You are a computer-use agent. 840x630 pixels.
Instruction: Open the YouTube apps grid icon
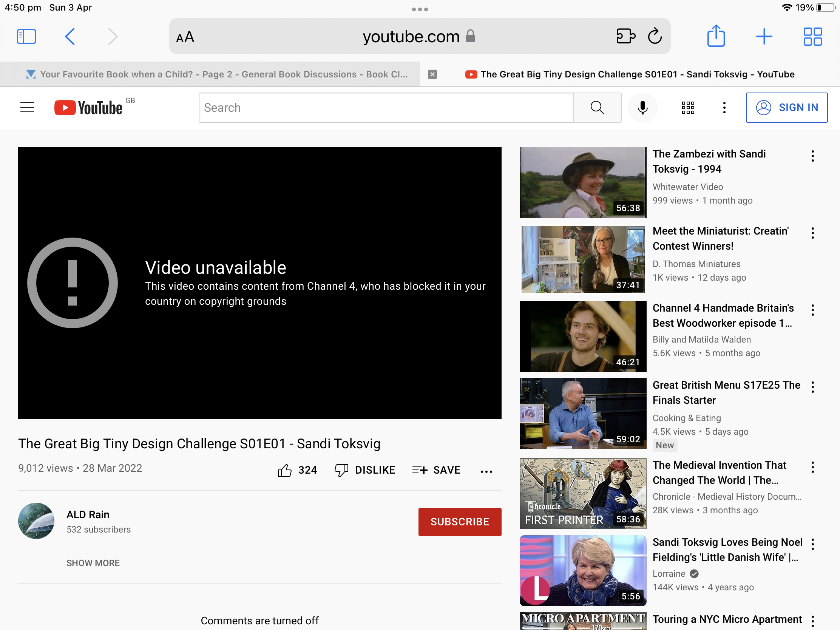(x=688, y=108)
